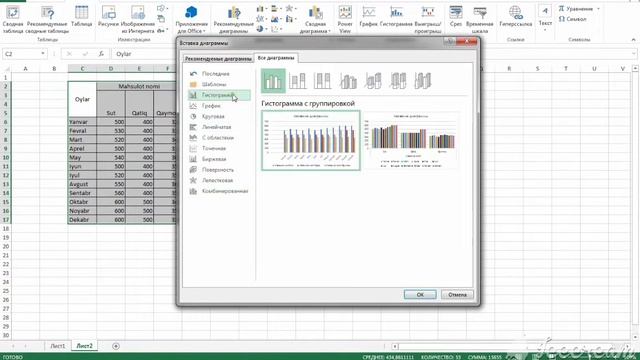
Task: Select Recent (Последние) chart category
Action: (x=216, y=74)
